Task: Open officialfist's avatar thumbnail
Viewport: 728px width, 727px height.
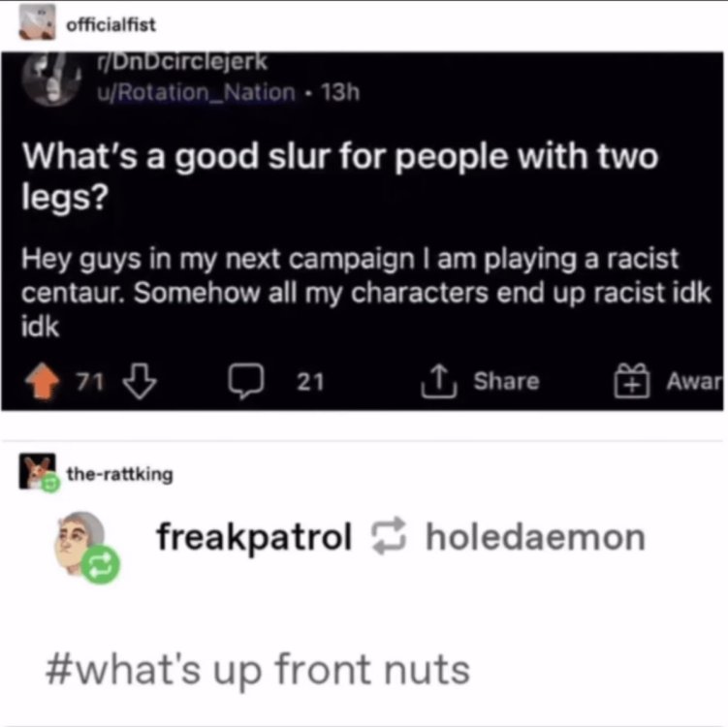Action: click(37, 22)
